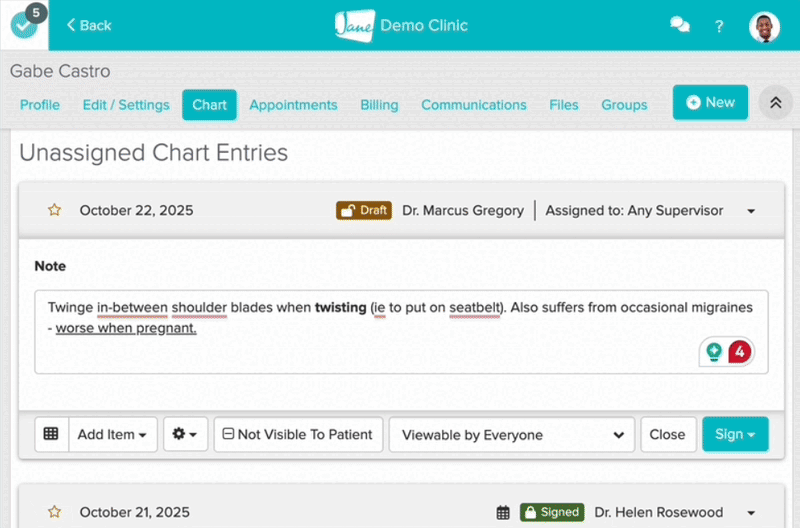This screenshot has height=528, width=800.
Task: Click the Close button on chart entry
Action: 667,435
